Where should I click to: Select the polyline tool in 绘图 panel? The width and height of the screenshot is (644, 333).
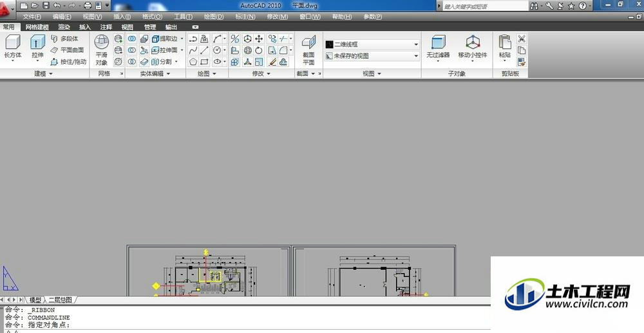193,39
